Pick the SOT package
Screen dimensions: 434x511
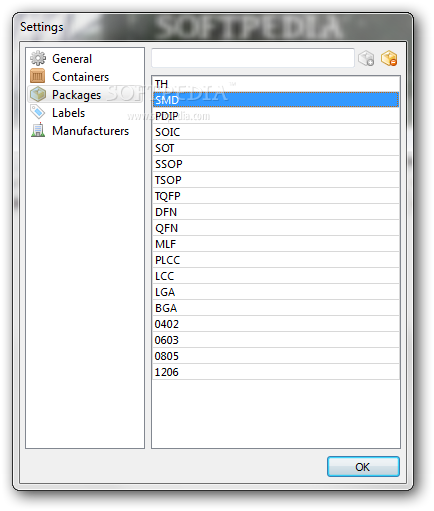[x=276, y=148]
